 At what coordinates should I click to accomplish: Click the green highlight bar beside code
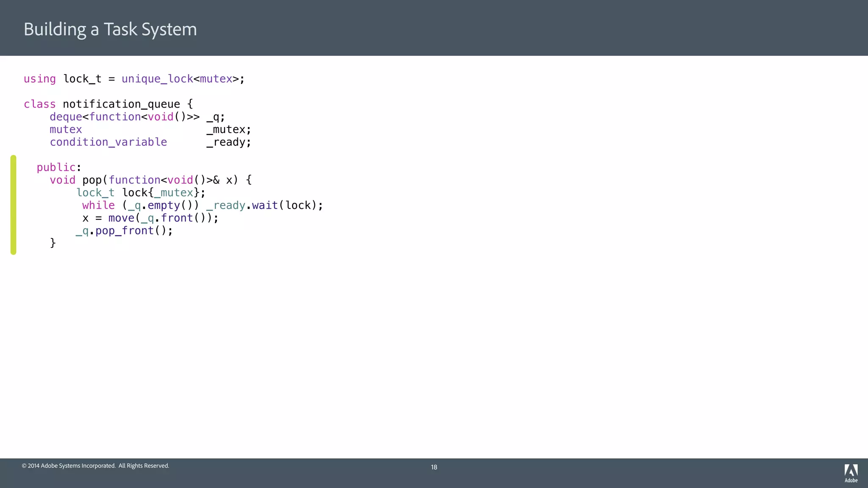(14, 205)
